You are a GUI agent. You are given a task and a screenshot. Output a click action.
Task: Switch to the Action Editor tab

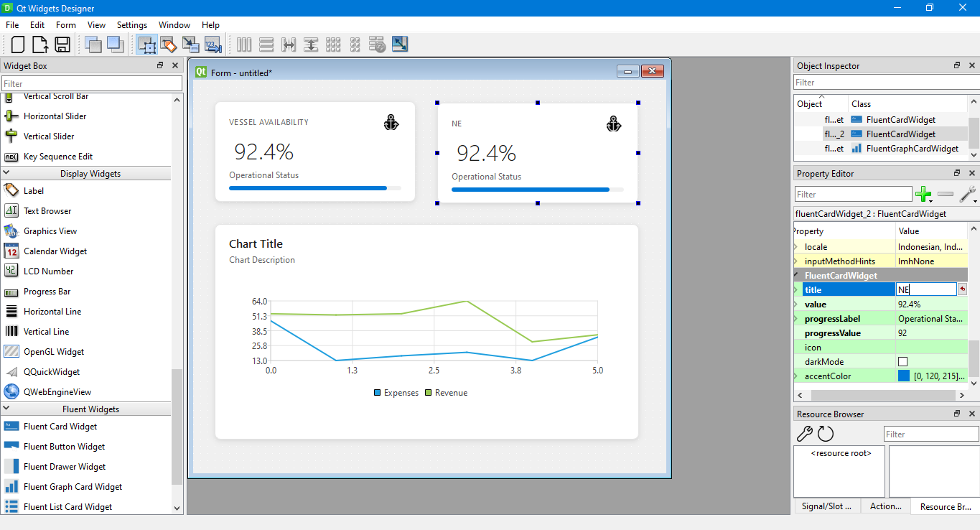pos(886,506)
